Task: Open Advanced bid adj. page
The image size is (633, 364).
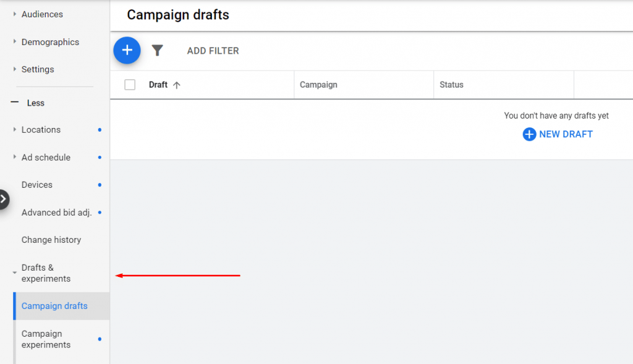Action: 56,213
